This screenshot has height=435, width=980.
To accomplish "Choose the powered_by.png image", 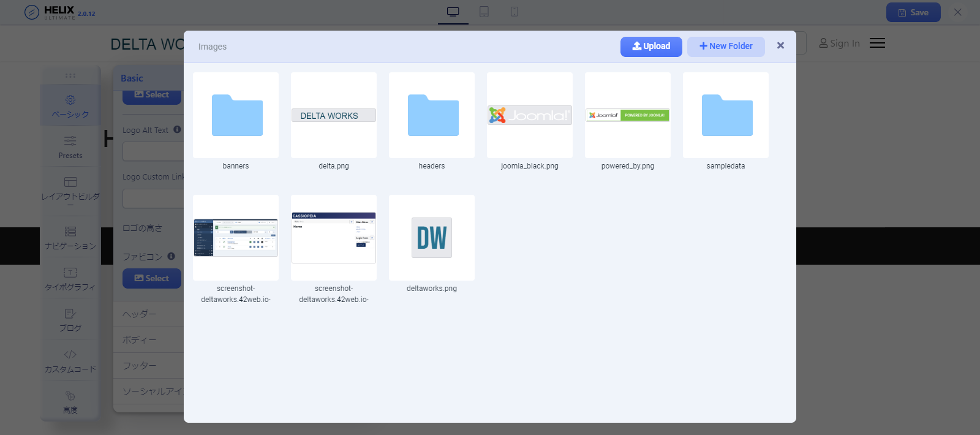I will pyautogui.click(x=628, y=115).
